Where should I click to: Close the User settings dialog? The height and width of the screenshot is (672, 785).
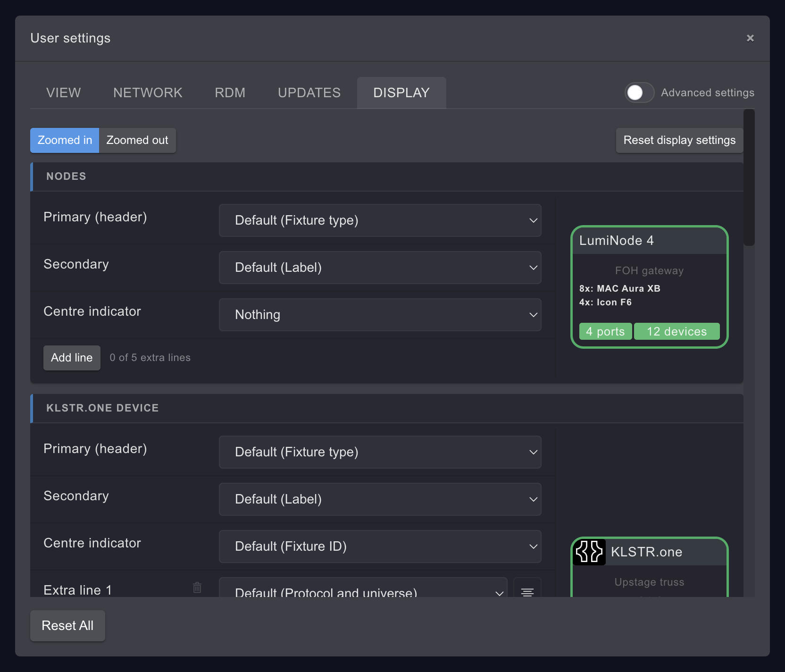(750, 38)
